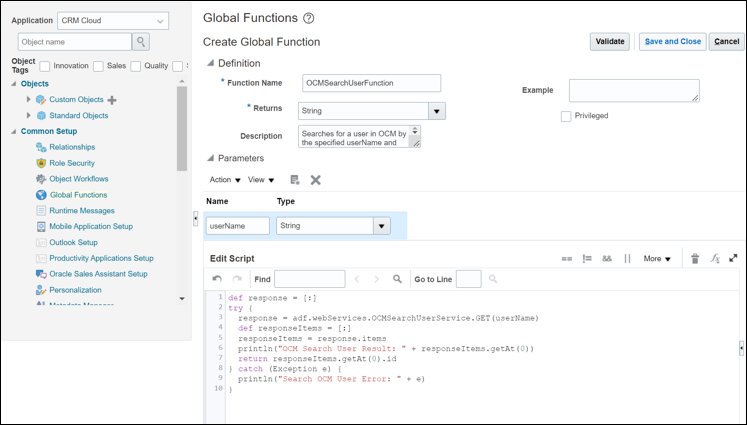Click the Object Workflows gear icon

click(x=41, y=179)
